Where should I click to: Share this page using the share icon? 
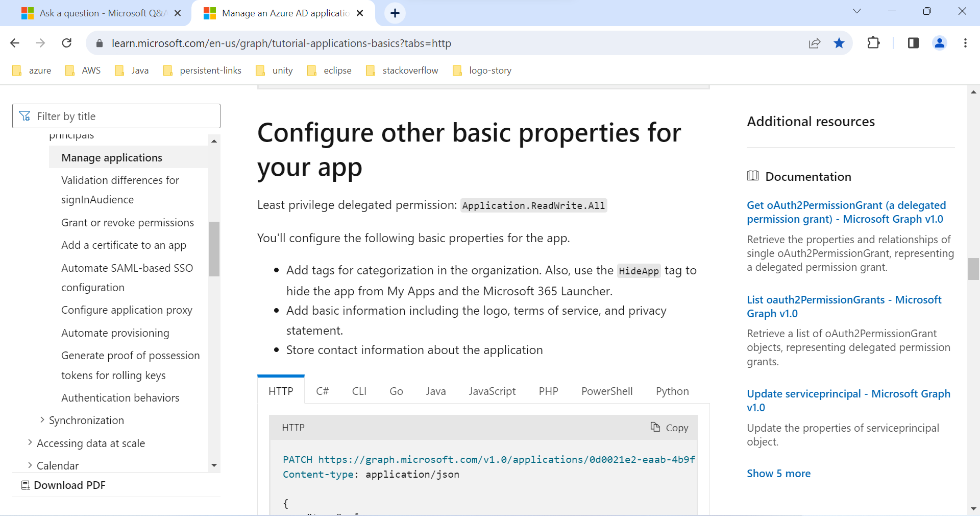[x=815, y=43]
